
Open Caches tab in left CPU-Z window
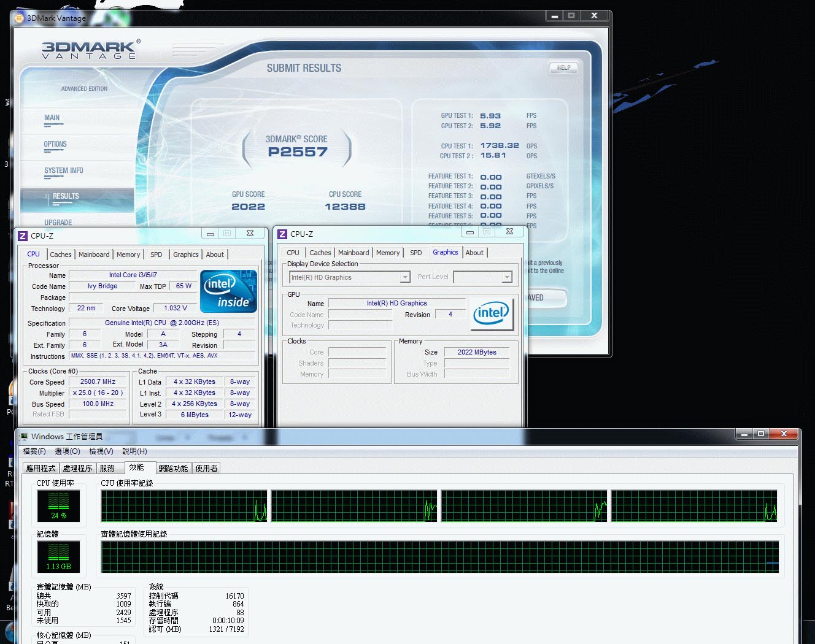click(x=61, y=255)
